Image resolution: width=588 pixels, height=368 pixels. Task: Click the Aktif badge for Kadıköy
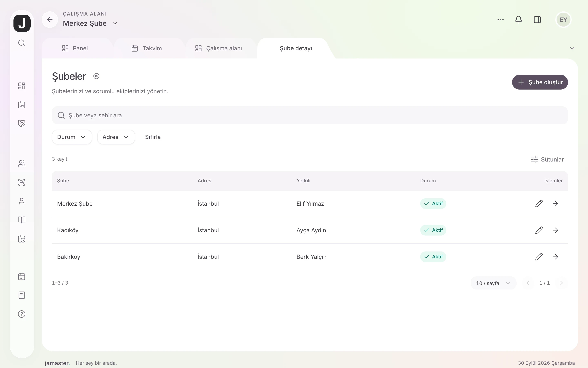[433, 230]
